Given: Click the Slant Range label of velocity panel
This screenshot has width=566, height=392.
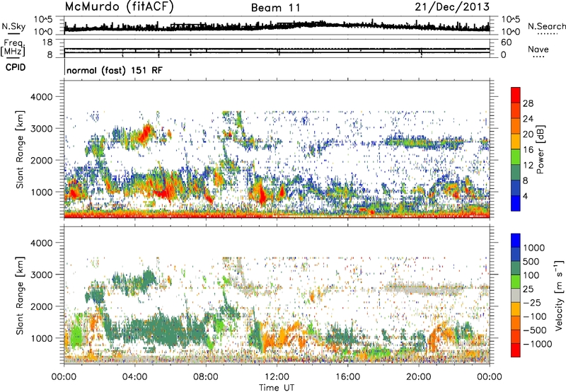Looking at the screenshot, I should [x=20, y=296].
